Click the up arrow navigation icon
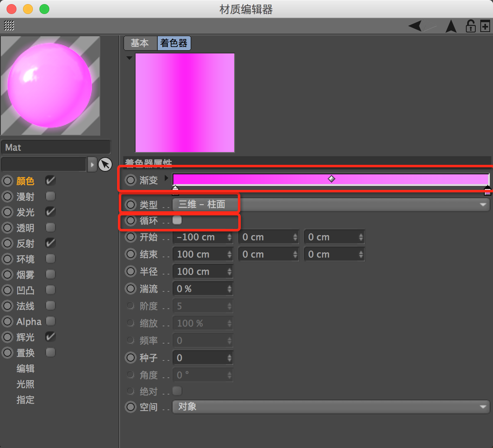 coord(451,26)
